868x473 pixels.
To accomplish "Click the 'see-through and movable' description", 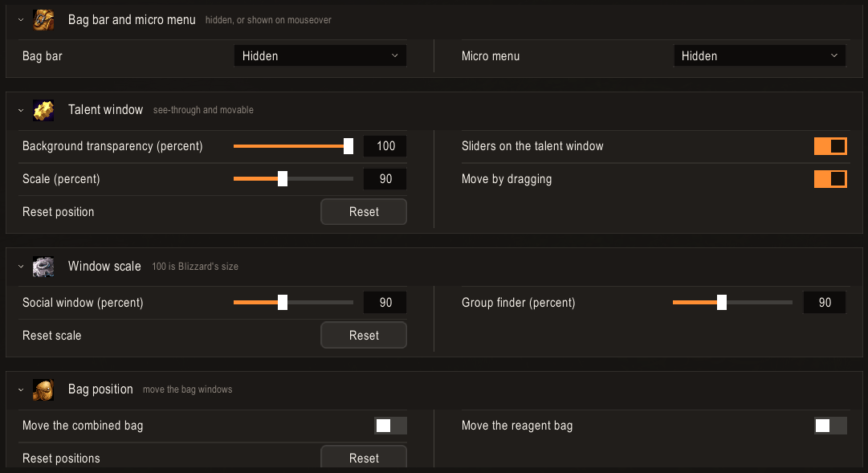I will click(203, 110).
